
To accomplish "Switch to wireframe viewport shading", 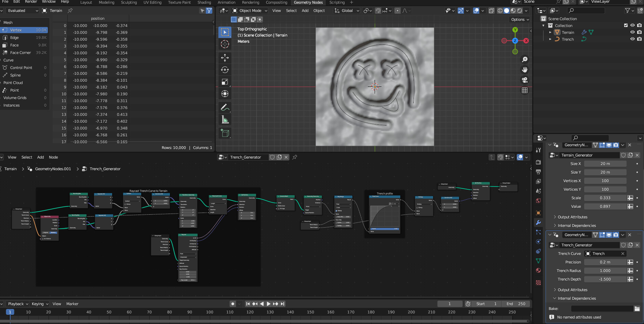I will pos(500,11).
